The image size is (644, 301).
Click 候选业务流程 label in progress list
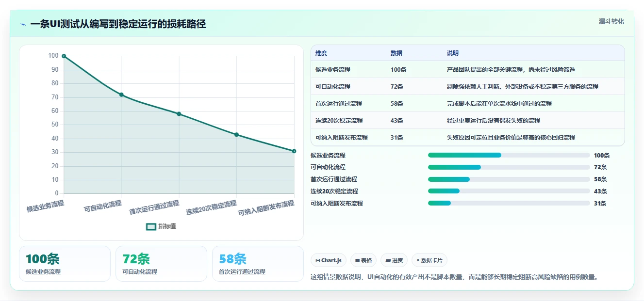[x=328, y=156]
